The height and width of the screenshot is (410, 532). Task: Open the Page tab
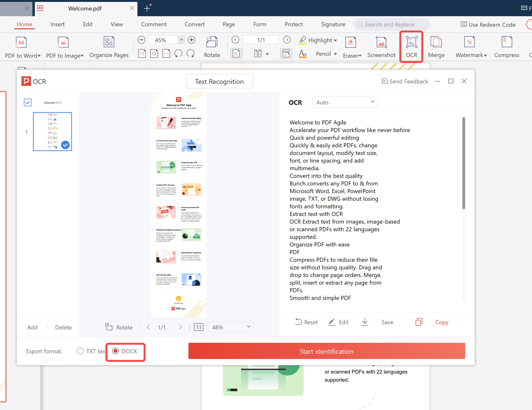point(229,24)
